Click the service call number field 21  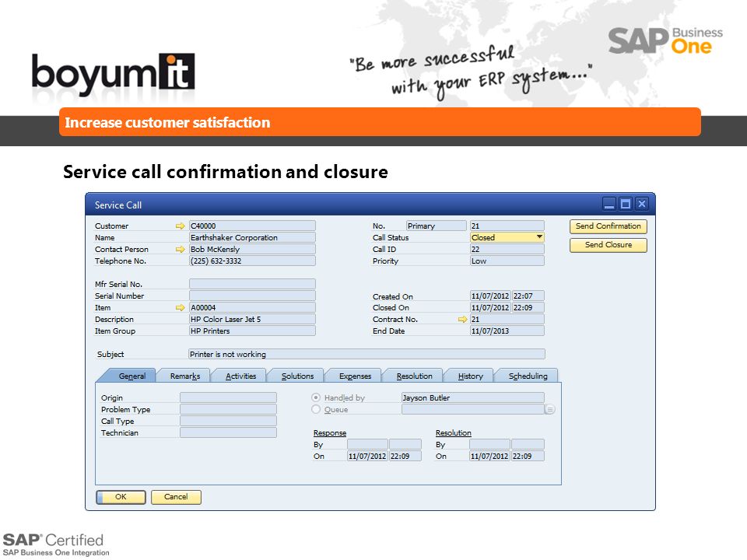(x=507, y=226)
